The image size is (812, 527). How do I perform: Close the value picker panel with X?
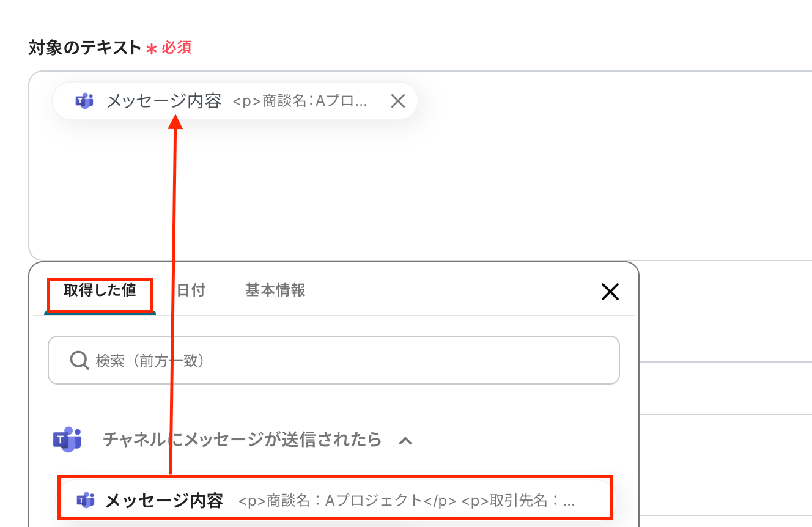(x=610, y=292)
